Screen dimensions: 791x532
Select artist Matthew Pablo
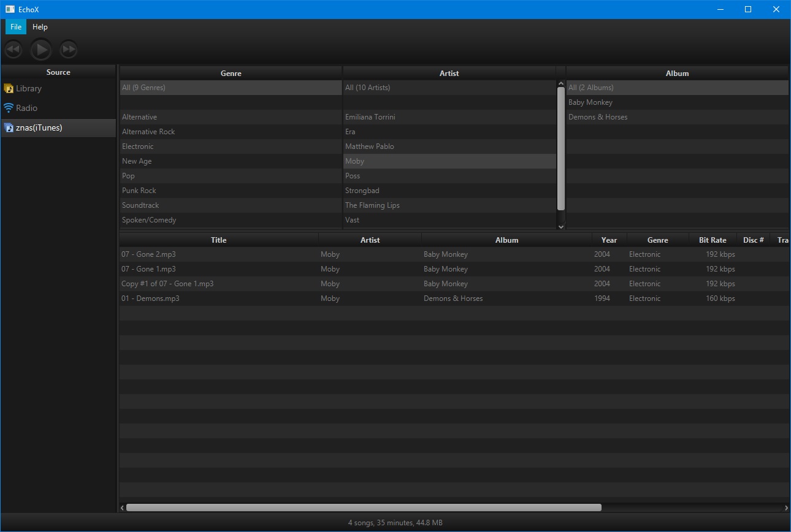(449, 146)
